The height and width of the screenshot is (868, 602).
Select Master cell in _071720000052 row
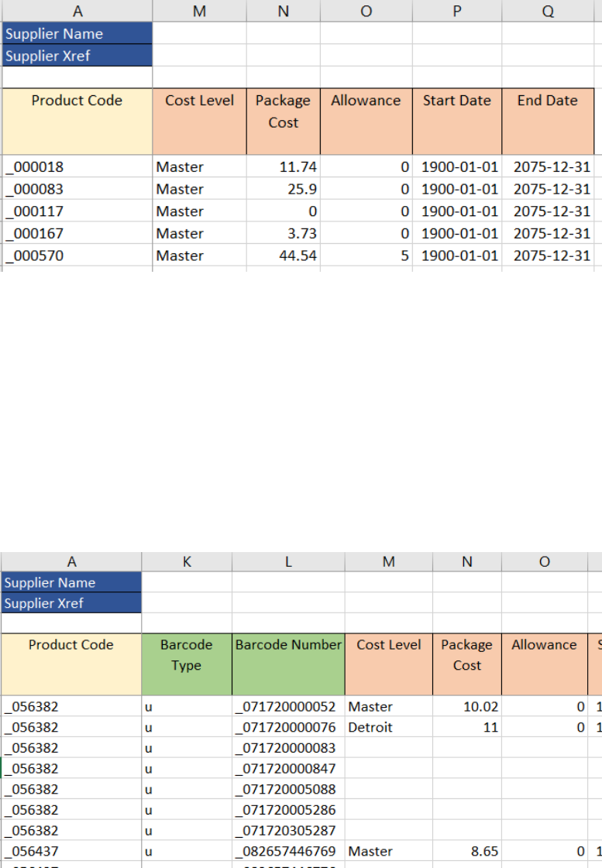coord(389,706)
